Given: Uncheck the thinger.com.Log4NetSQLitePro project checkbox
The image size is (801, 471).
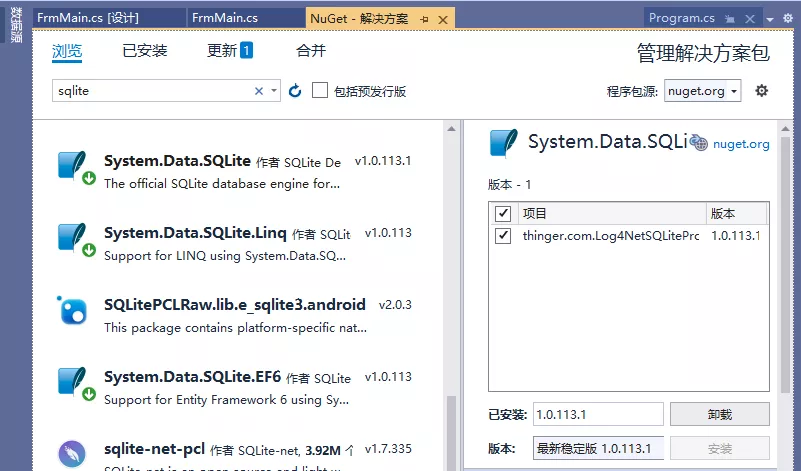Looking at the screenshot, I should [503, 236].
